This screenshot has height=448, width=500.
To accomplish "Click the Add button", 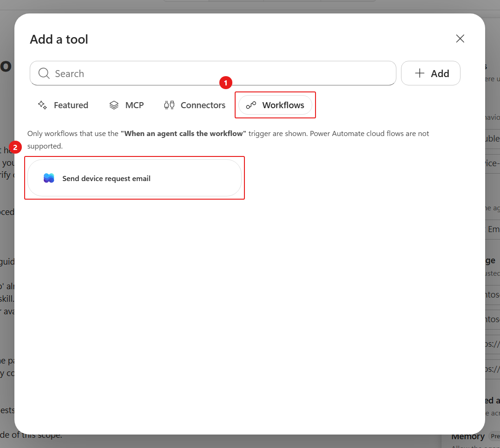I will coord(430,73).
